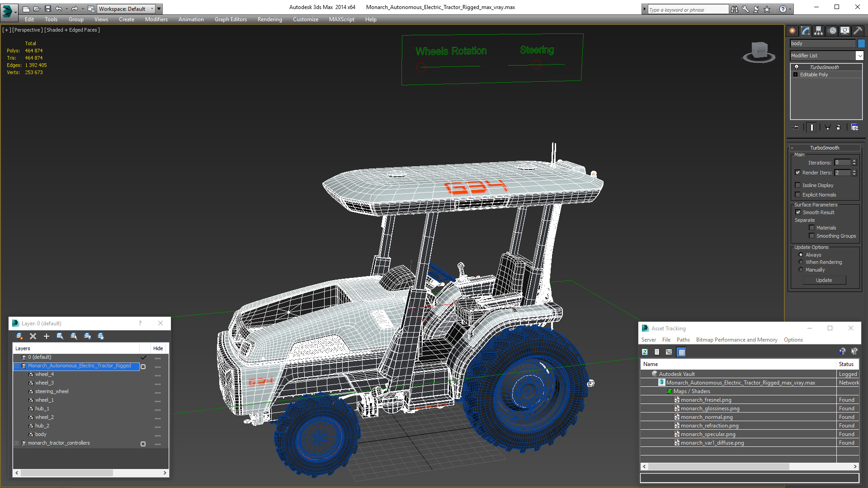Click Refresh icon in Asset Tracking
868x488 pixels.
[x=645, y=352]
